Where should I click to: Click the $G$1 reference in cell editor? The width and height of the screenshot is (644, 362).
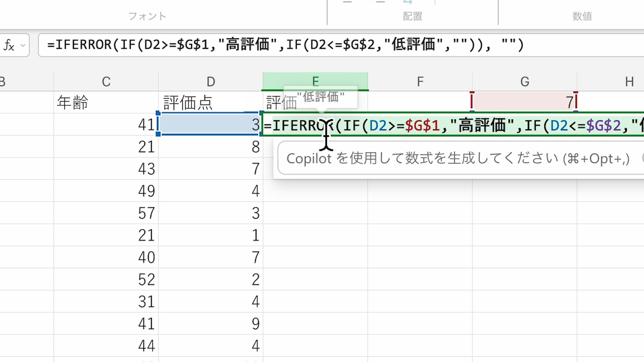point(422,125)
